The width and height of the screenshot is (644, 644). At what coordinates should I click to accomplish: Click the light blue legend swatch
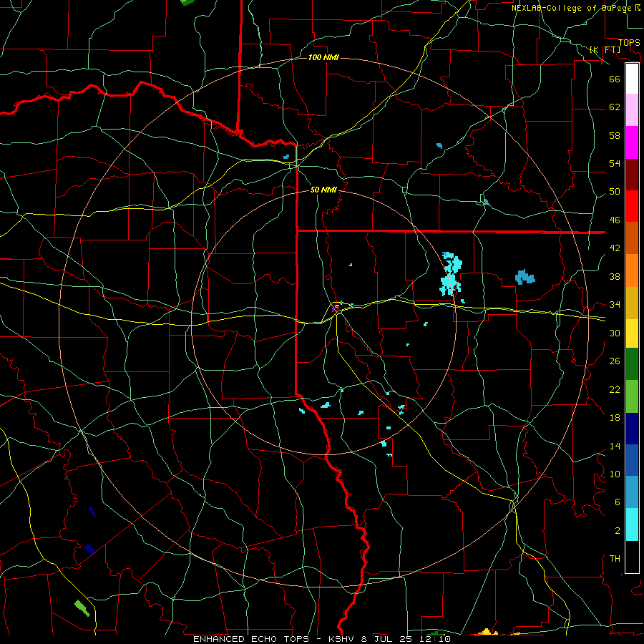[x=632, y=492]
